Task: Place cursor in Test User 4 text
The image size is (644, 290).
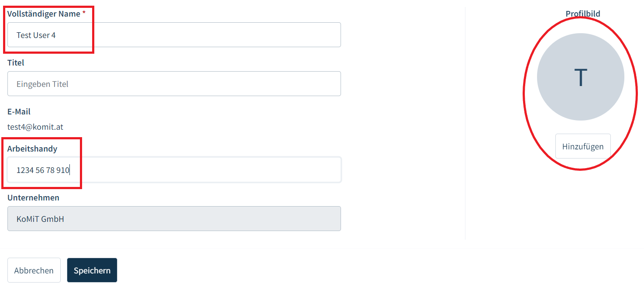Action: tap(36, 35)
